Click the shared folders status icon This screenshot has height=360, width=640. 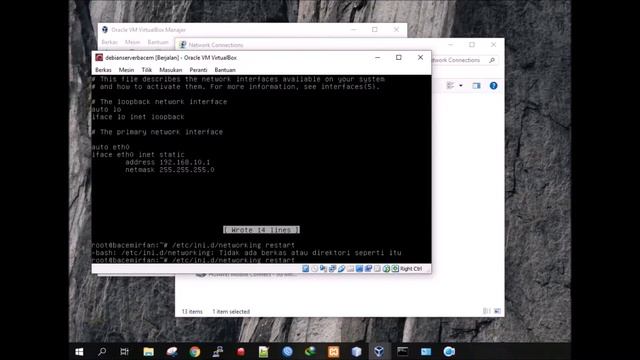point(350,269)
